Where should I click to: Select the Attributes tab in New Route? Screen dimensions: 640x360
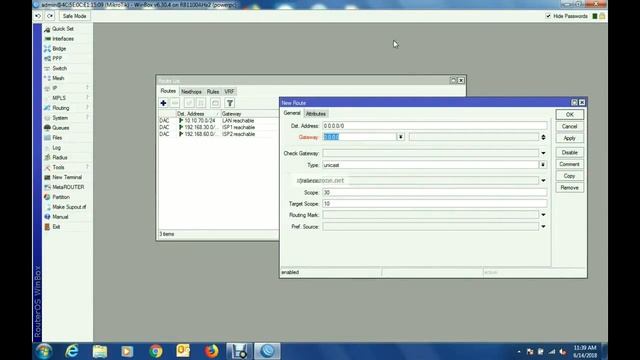point(316,114)
